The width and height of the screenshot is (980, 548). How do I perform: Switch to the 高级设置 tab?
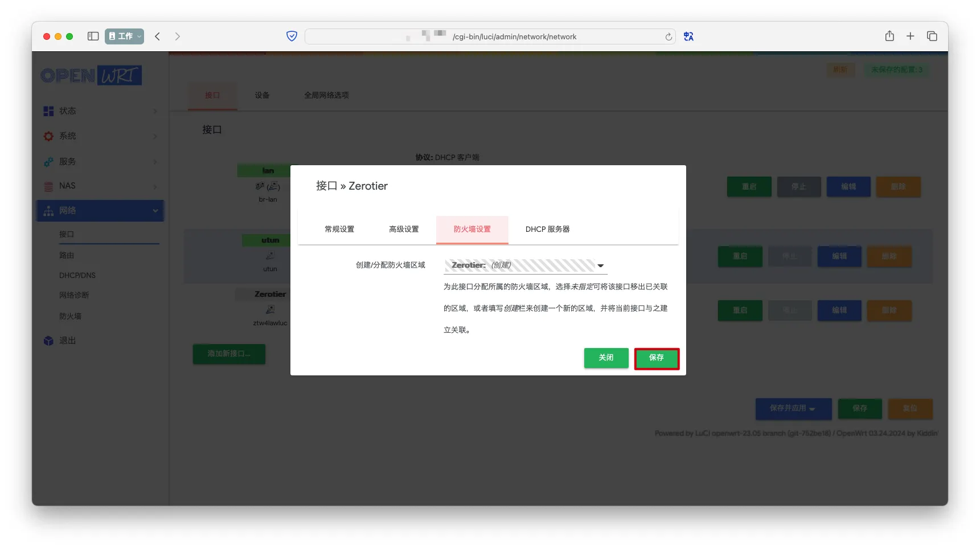[x=404, y=230]
